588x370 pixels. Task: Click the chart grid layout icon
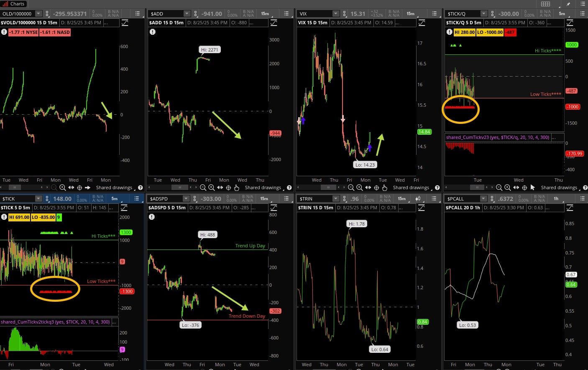click(x=546, y=4)
